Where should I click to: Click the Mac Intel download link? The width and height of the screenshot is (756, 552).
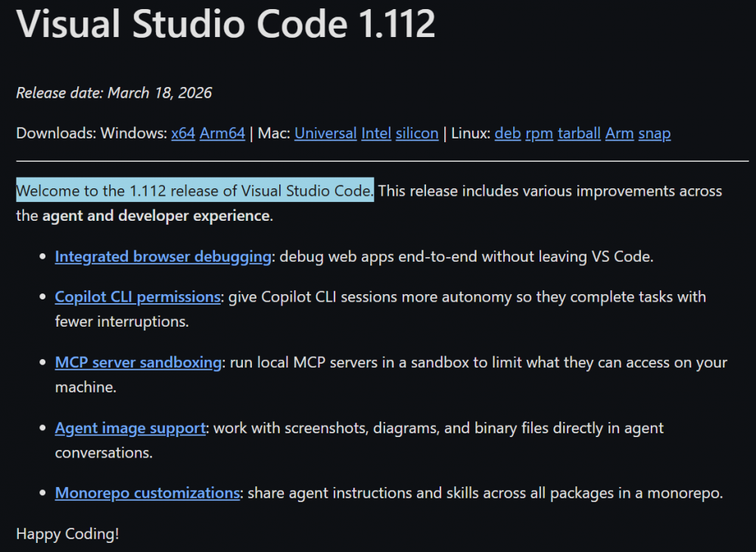tap(376, 134)
